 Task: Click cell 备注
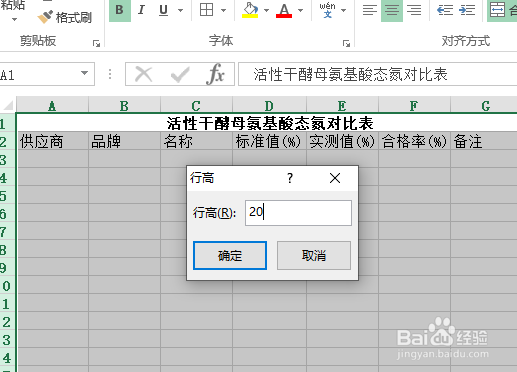click(484, 141)
